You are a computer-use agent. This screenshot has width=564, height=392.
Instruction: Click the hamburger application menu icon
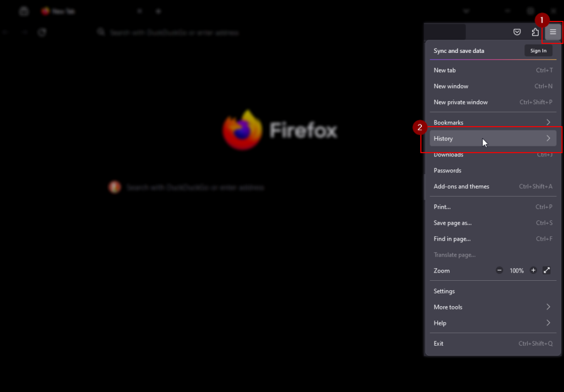(552, 32)
